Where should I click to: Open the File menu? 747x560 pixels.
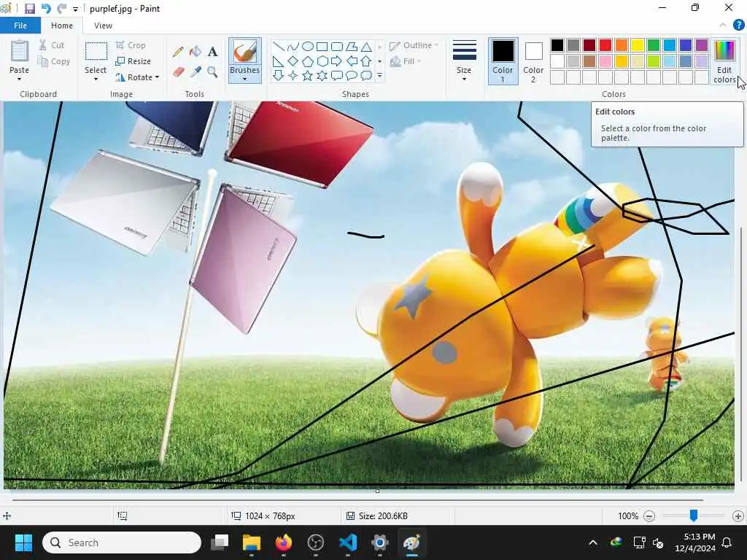[20, 26]
